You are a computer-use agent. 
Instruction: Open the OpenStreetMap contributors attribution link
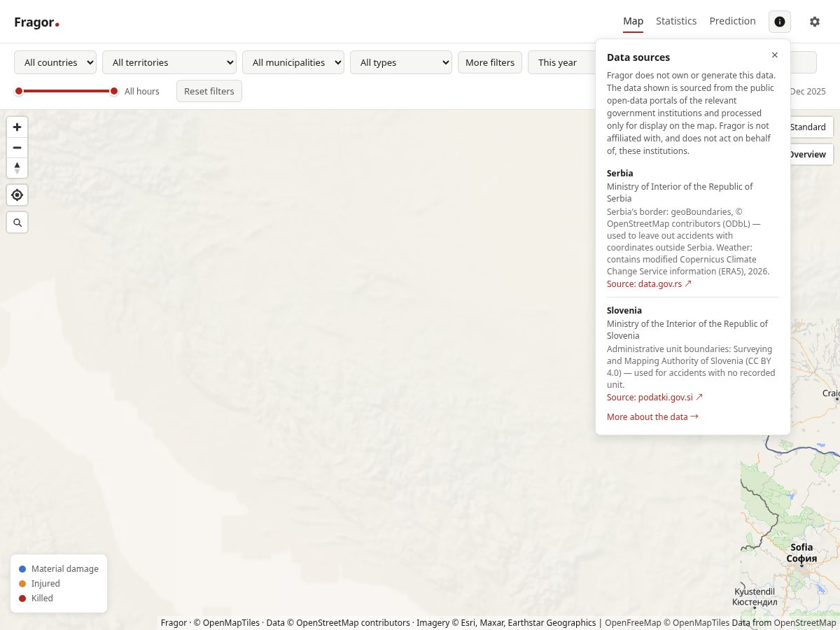[348, 622]
